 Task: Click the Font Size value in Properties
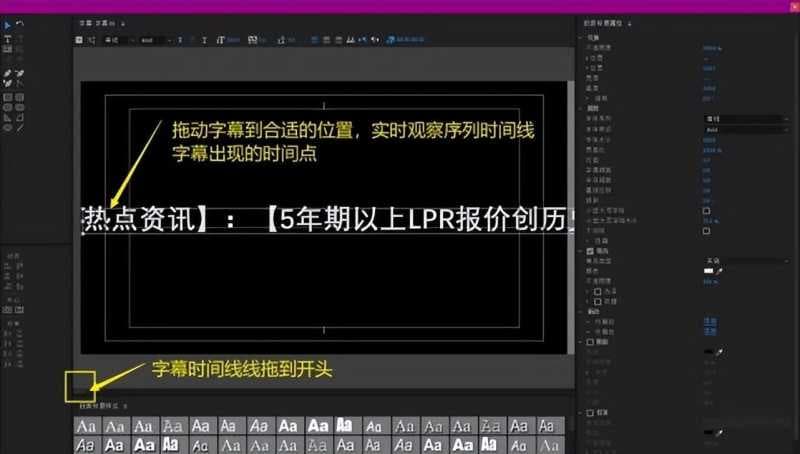tap(709, 140)
